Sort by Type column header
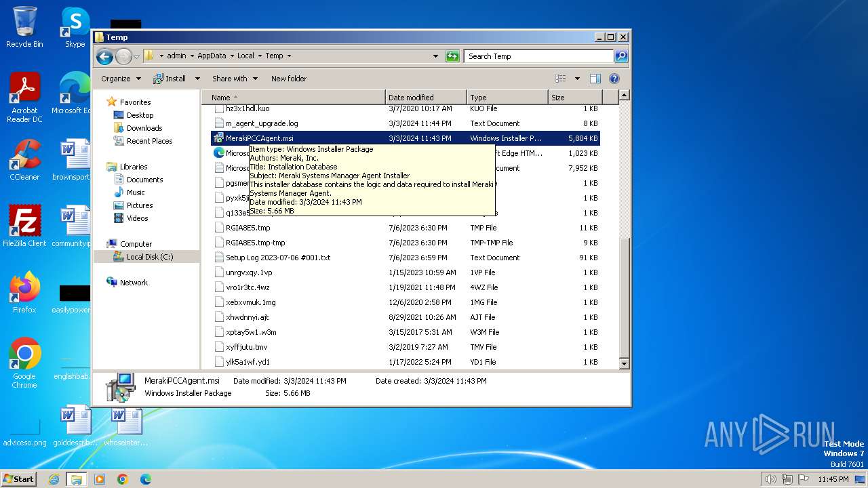 click(507, 98)
